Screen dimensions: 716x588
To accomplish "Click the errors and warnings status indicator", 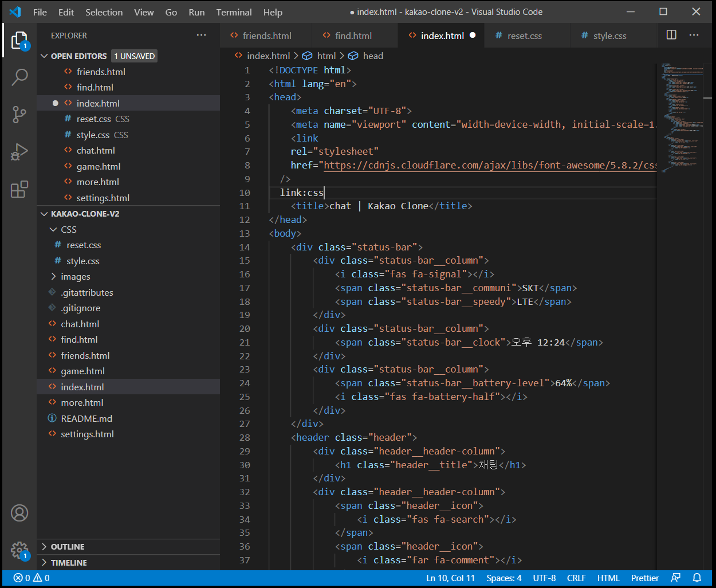I will coord(32,578).
